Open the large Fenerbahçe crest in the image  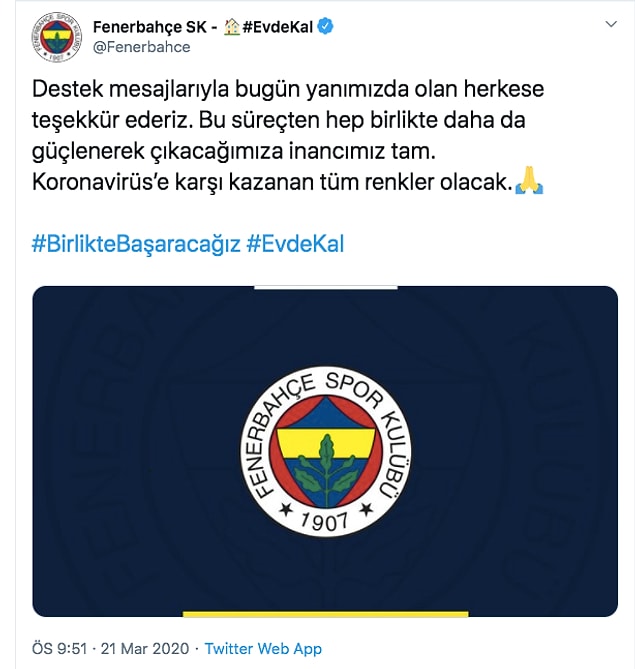(x=326, y=451)
